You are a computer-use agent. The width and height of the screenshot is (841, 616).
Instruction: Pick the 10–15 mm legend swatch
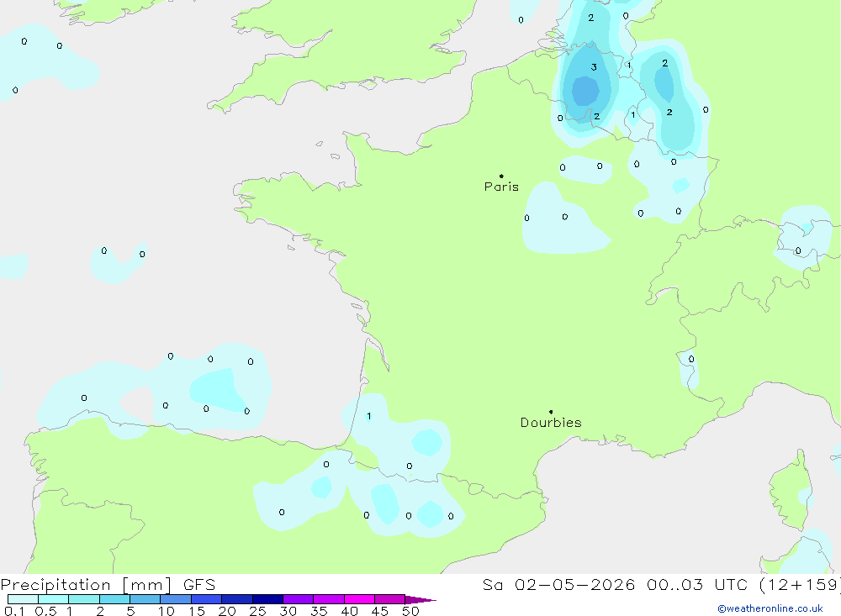pos(176,599)
